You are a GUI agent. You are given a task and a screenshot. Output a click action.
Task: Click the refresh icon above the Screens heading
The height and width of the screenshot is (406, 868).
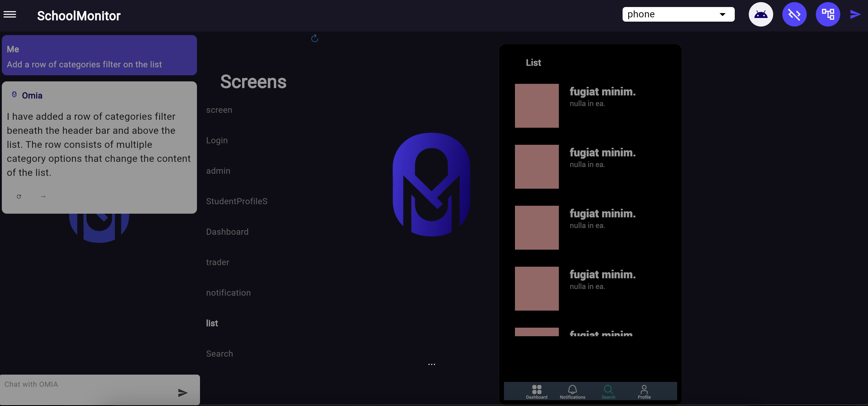coord(314,38)
